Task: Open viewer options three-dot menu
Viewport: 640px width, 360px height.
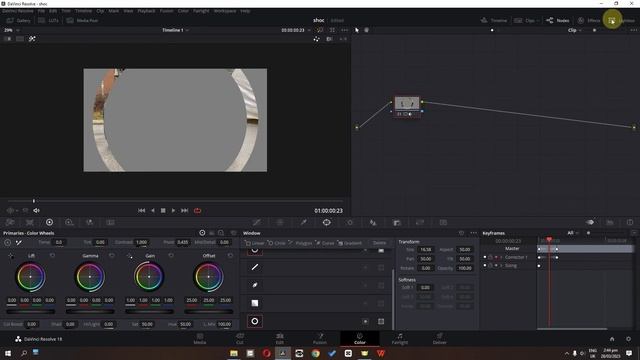Action: tap(344, 30)
